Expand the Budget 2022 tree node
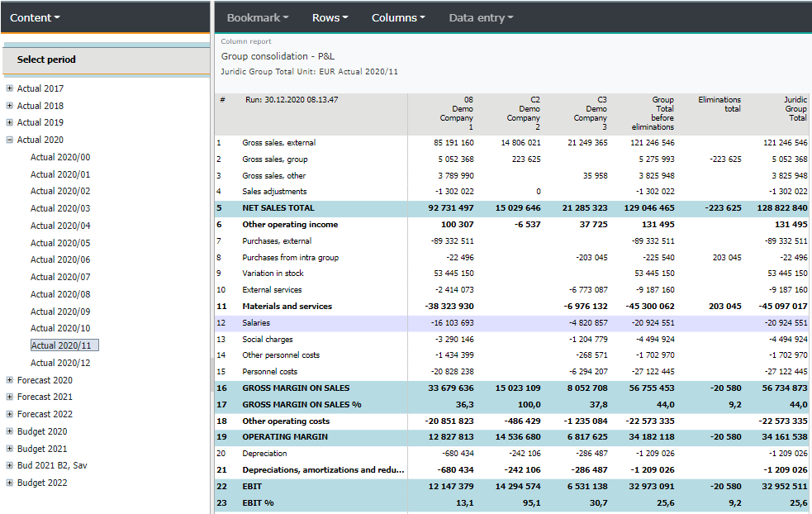 click(x=9, y=483)
